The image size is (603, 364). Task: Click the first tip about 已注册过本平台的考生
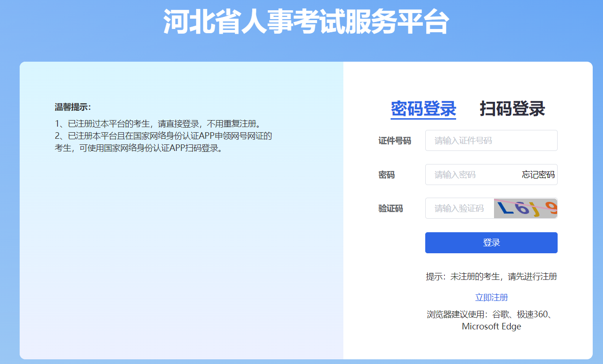[x=157, y=124]
